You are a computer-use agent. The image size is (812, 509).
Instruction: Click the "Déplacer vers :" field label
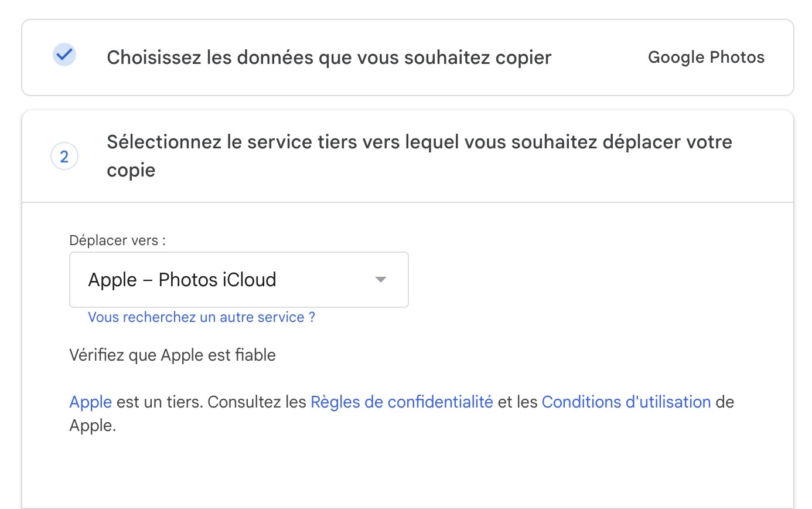point(117,240)
